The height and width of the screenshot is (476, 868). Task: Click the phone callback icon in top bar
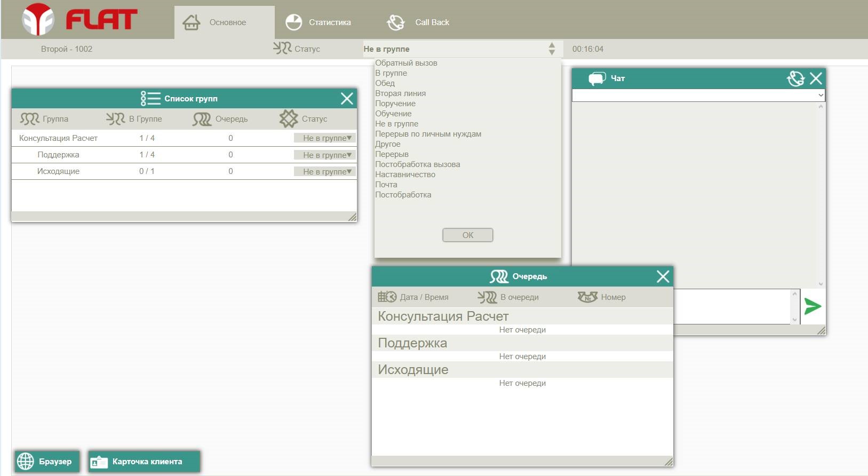pyautogui.click(x=396, y=22)
